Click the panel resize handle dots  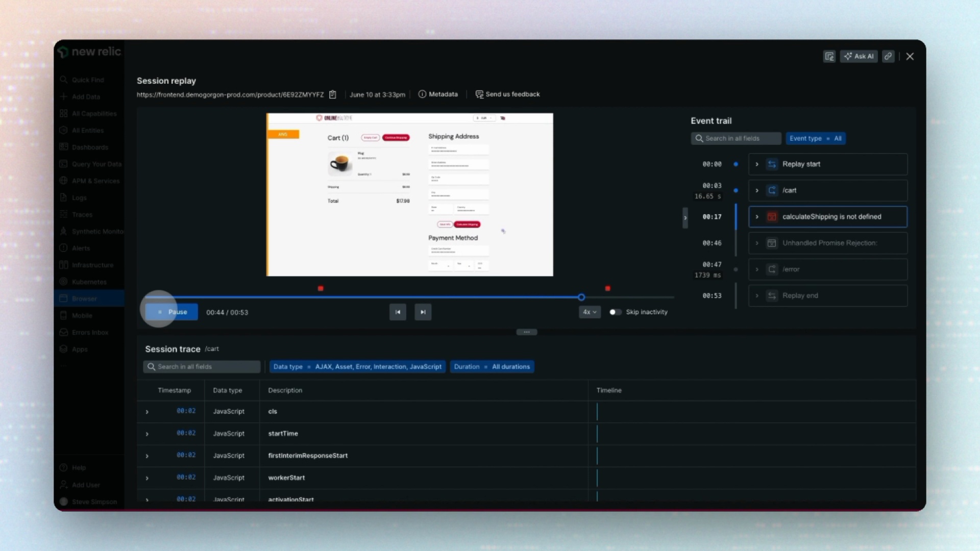[x=526, y=332]
